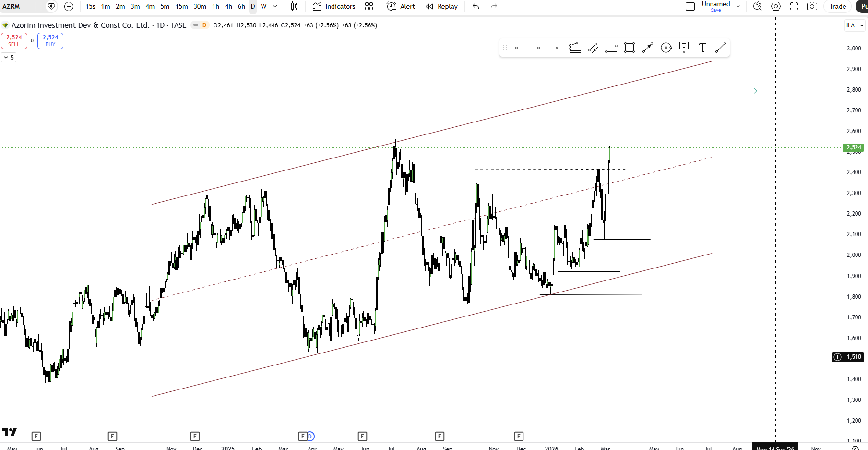Screen dimensions: 868x450
Task: Open the layout name dropdown arrow
Action: tap(738, 6)
